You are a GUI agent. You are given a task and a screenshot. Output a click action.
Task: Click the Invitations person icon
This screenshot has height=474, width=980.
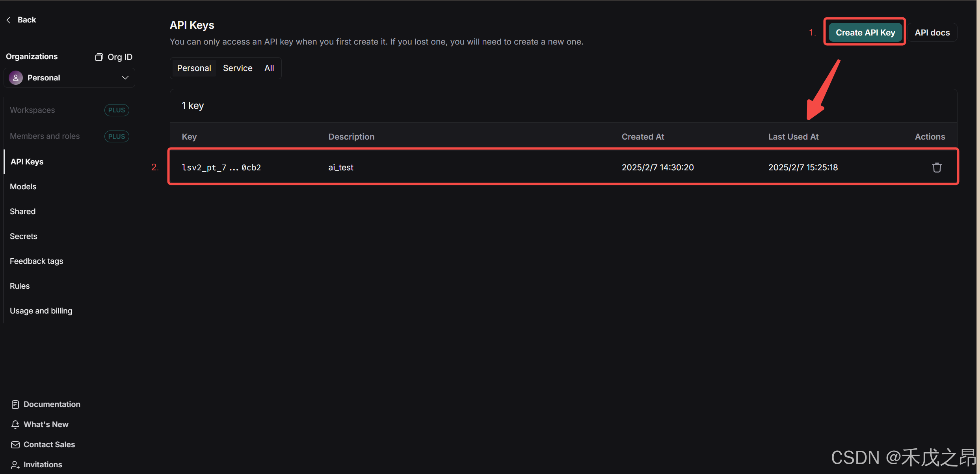click(x=15, y=465)
